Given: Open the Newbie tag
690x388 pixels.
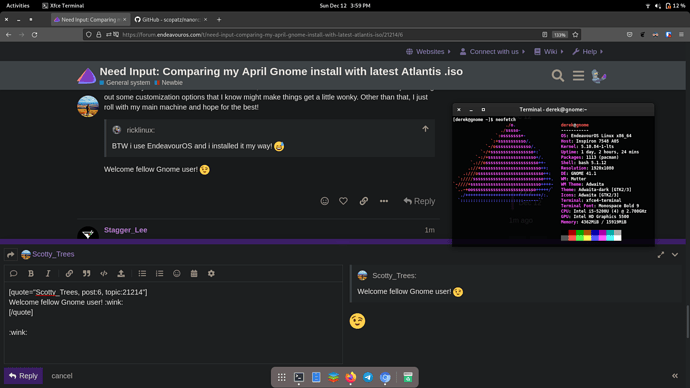Looking at the screenshot, I should pyautogui.click(x=169, y=83).
